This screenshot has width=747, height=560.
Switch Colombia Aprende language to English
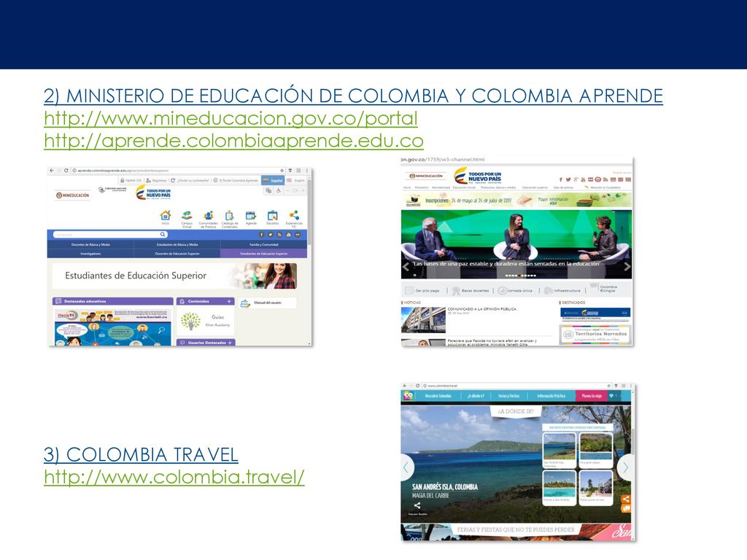pos(296,181)
